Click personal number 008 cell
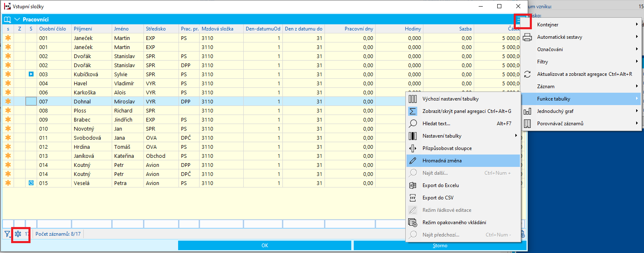 [x=54, y=110]
